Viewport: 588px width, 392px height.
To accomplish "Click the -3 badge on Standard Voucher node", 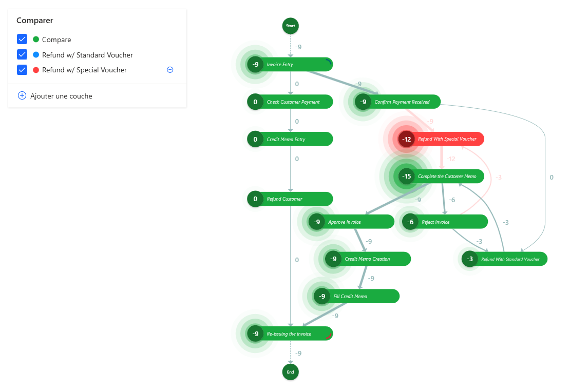I will coord(470,259).
